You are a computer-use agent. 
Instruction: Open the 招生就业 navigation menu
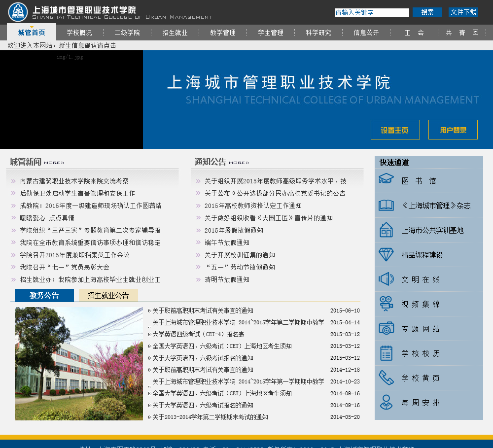point(175,33)
